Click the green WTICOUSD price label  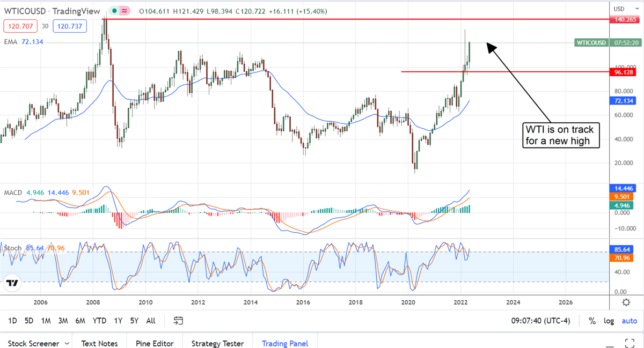[x=591, y=42]
